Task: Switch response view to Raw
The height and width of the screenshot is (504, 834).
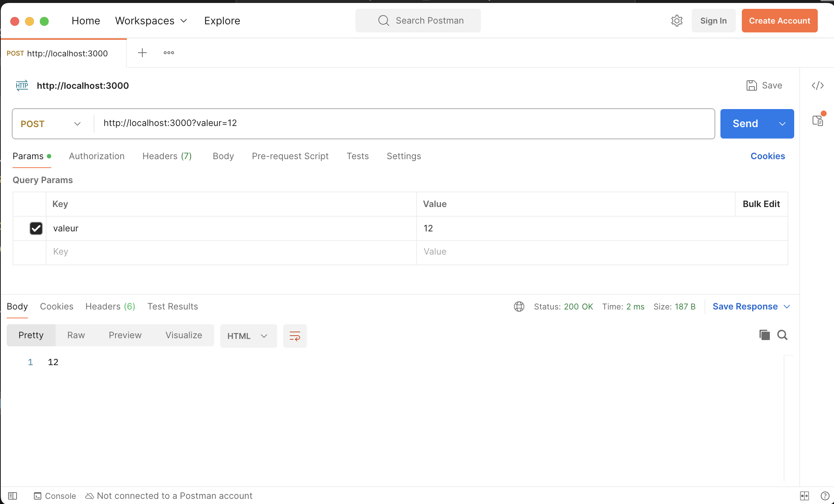Action: click(x=76, y=335)
